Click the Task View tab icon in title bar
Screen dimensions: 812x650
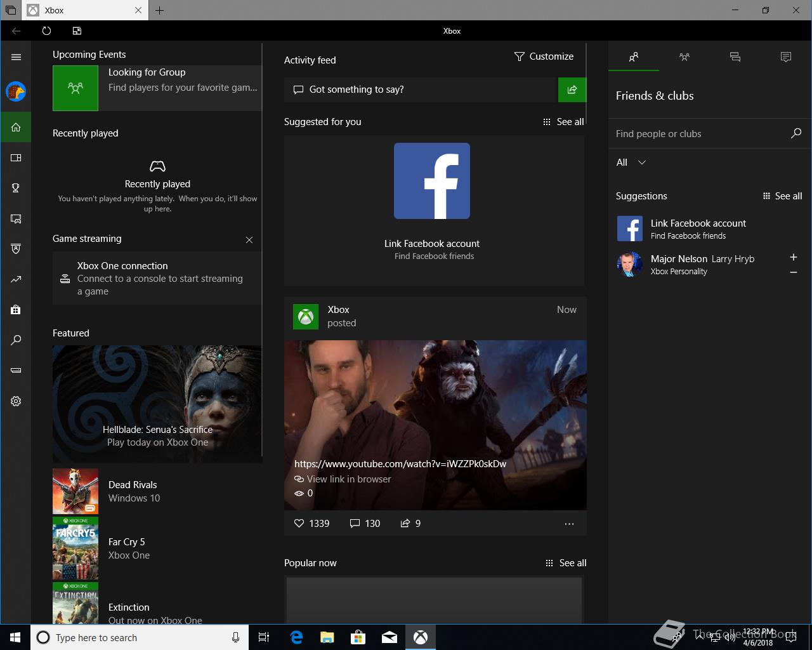pos(11,10)
